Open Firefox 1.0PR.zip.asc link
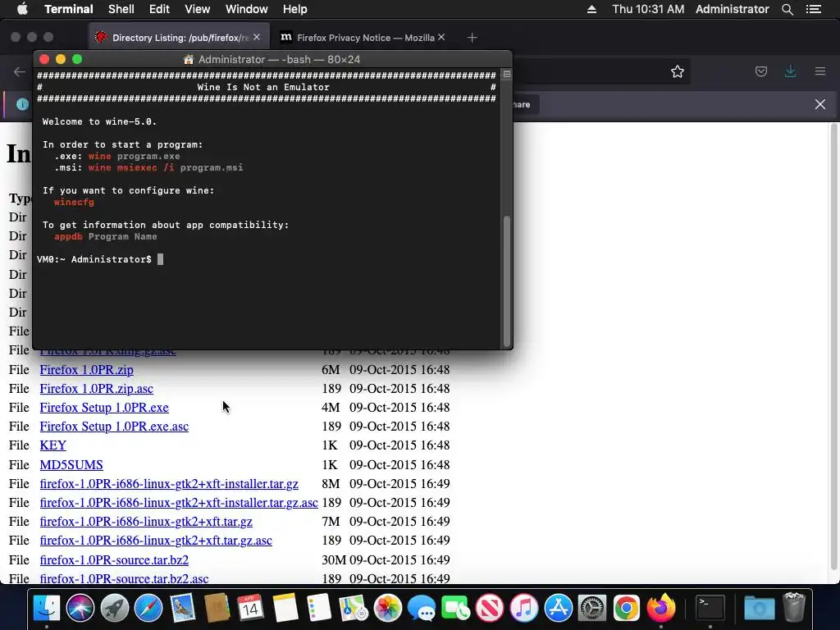This screenshot has height=630, width=840. pos(97,388)
